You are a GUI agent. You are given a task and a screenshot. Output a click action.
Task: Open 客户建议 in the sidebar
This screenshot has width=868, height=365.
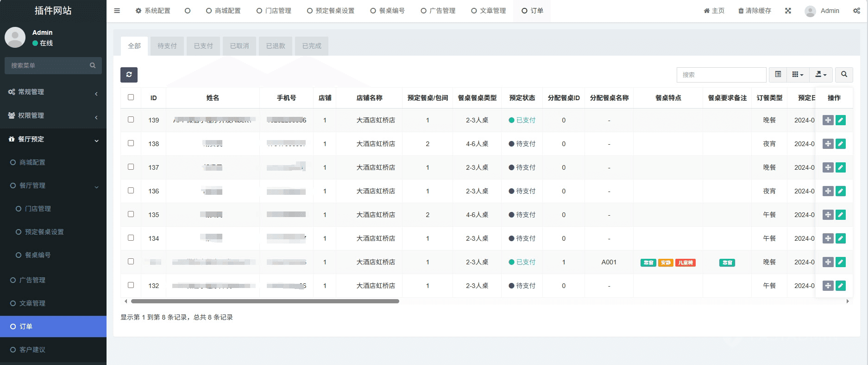pyautogui.click(x=32, y=350)
